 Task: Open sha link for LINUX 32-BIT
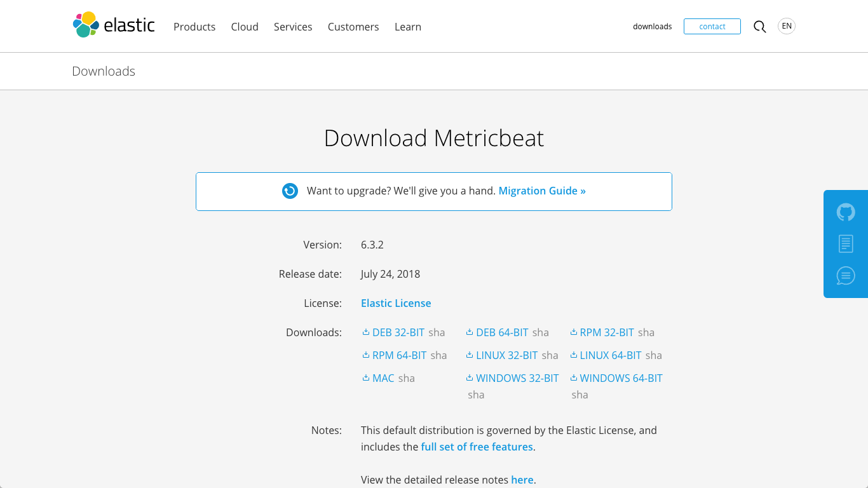click(550, 355)
